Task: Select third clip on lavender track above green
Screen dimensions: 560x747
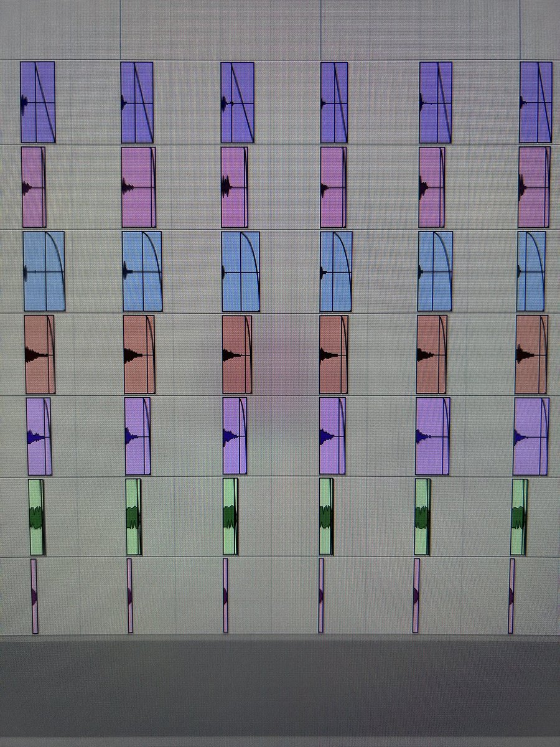Action: pyautogui.click(x=235, y=437)
